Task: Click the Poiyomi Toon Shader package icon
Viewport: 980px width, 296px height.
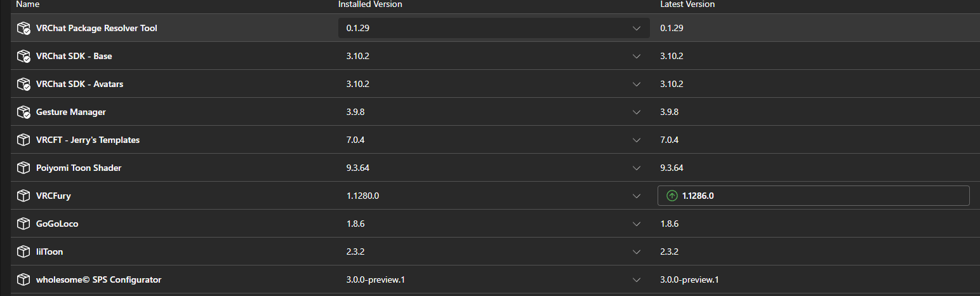Action: coord(23,168)
